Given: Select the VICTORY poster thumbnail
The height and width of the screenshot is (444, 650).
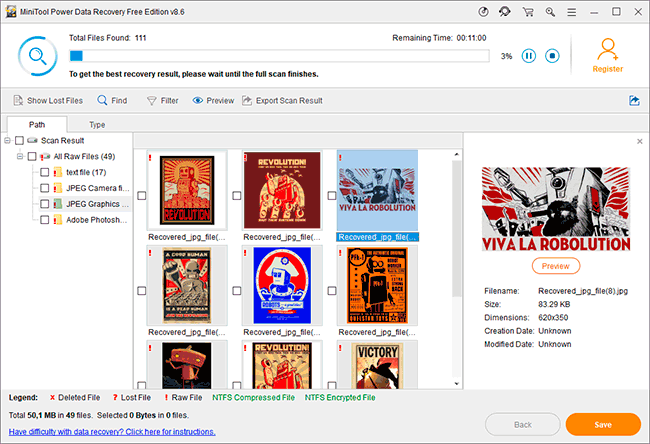Looking at the screenshot, I should pos(377,366).
